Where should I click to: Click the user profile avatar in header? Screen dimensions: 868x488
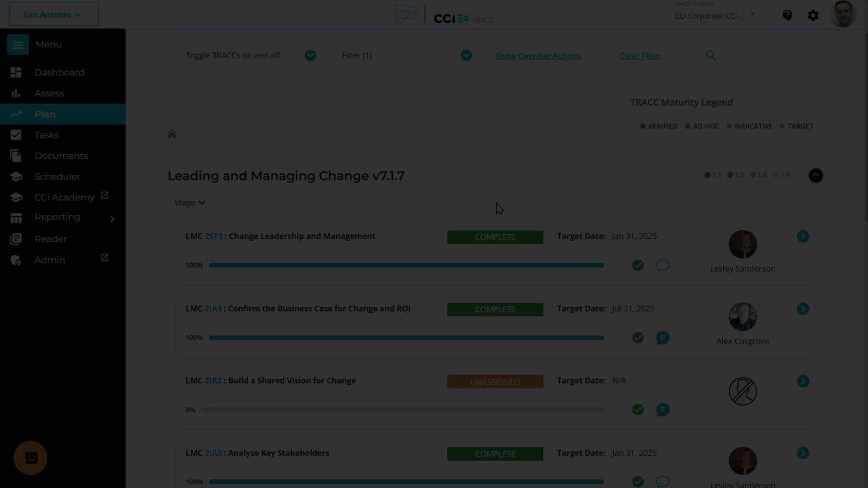843,15
